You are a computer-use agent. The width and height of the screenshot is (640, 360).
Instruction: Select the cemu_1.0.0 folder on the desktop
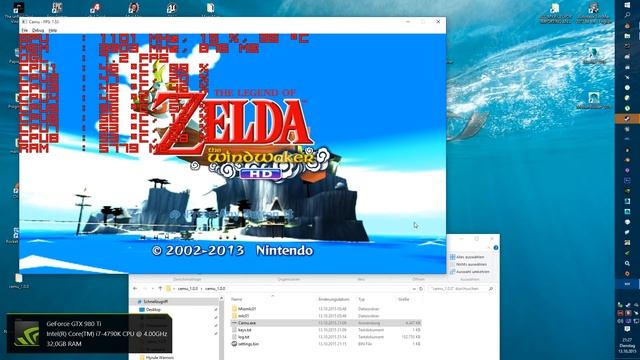pyautogui.click(x=19, y=281)
